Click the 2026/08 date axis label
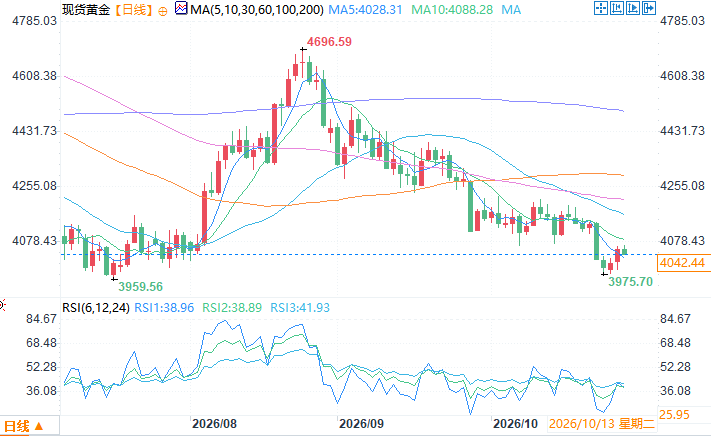This screenshot has width=711, height=436. [214, 424]
